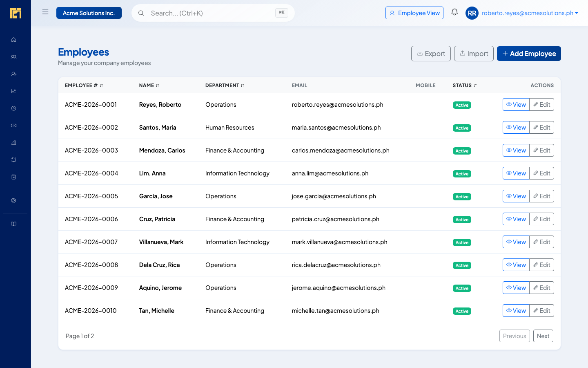Click the Employees page heading
The image size is (588, 368).
pyautogui.click(x=83, y=52)
